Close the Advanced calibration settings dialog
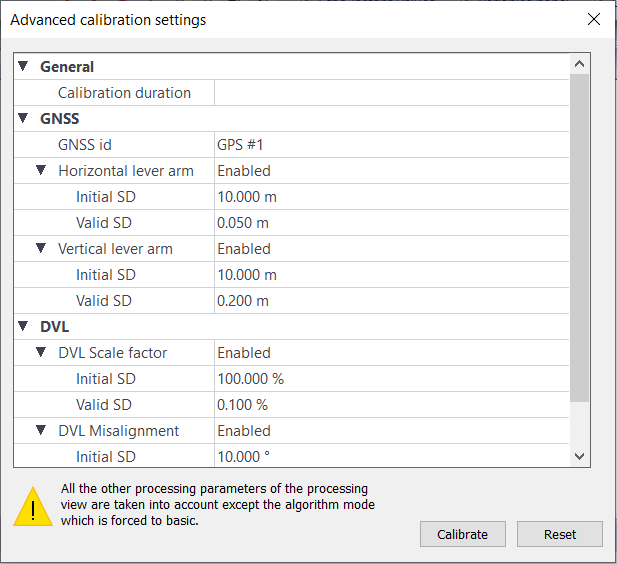The height and width of the screenshot is (564, 617). point(593,19)
